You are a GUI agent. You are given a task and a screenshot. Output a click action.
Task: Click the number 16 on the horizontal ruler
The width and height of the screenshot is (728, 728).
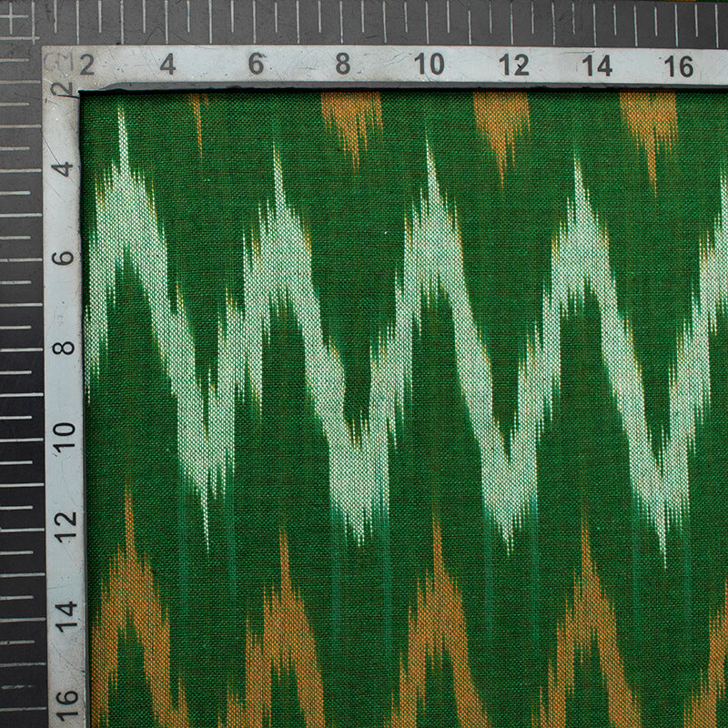coord(679,66)
